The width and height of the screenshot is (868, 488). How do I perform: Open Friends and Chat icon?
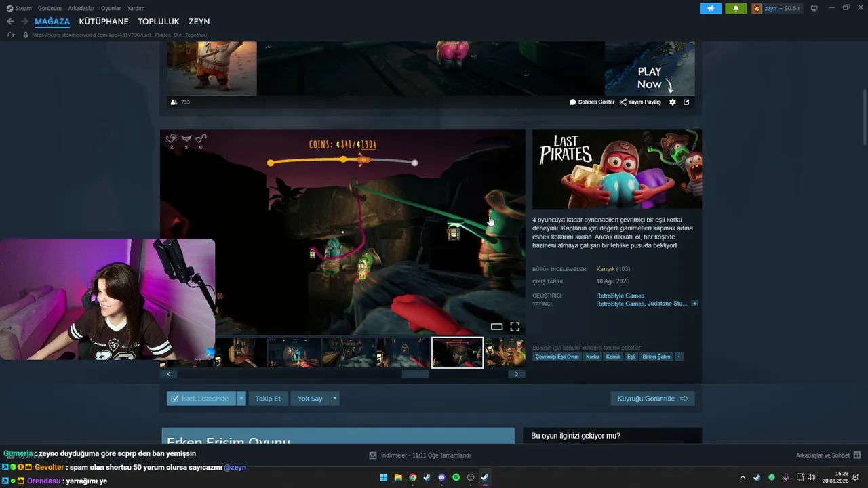click(x=857, y=455)
